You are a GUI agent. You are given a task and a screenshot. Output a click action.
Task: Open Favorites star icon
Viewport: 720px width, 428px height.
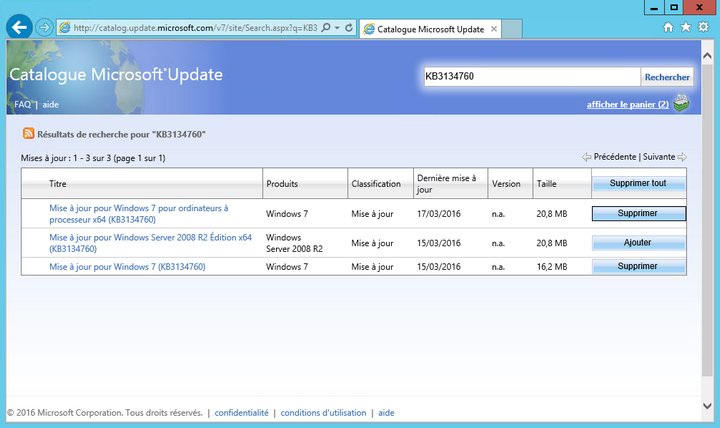click(686, 27)
